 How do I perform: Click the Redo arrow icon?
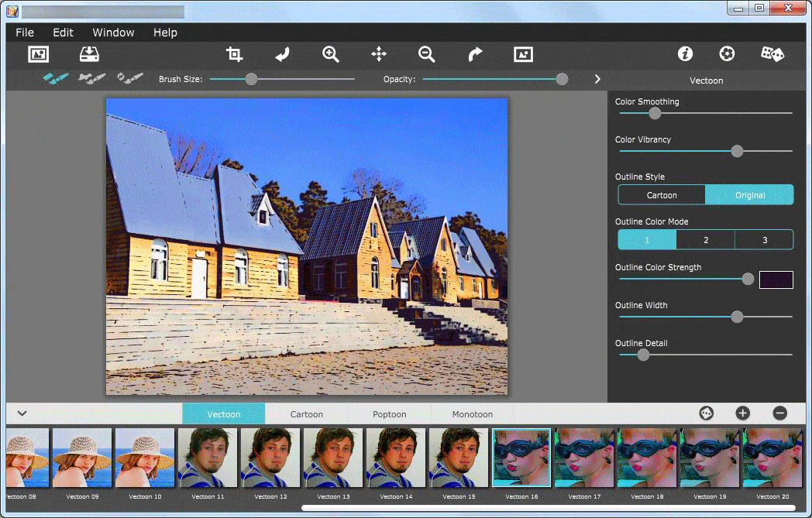point(474,54)
